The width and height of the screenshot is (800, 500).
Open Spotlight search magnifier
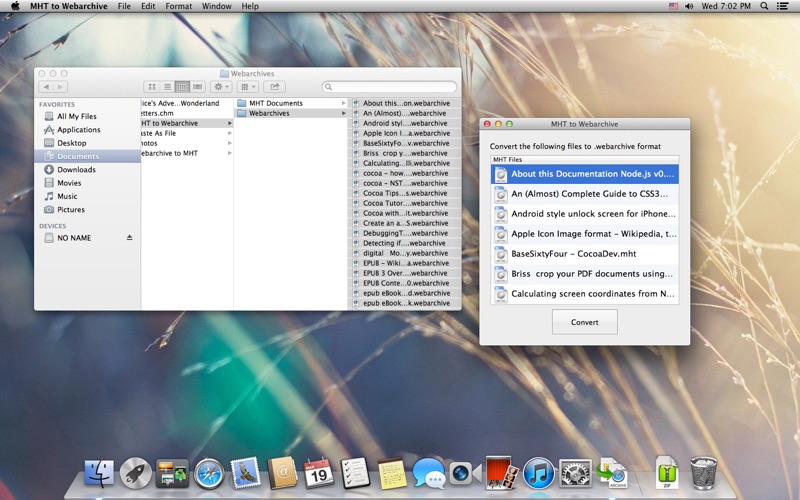pos(764,6)
